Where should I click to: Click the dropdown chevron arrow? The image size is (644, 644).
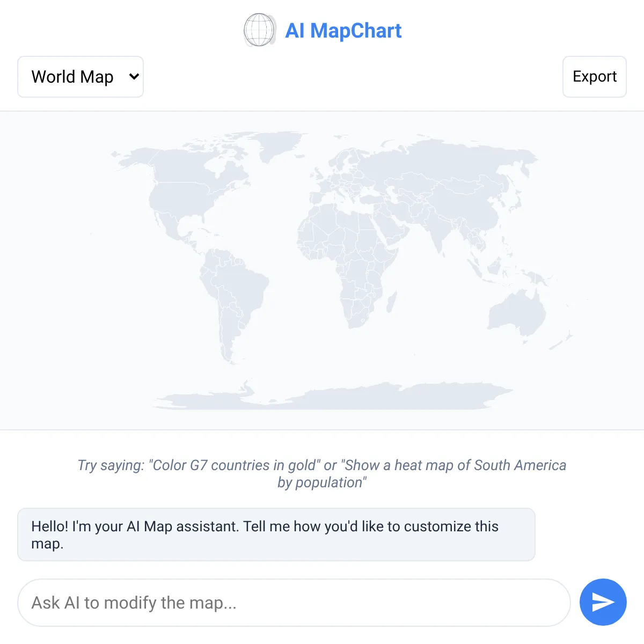tap(134, 77)
